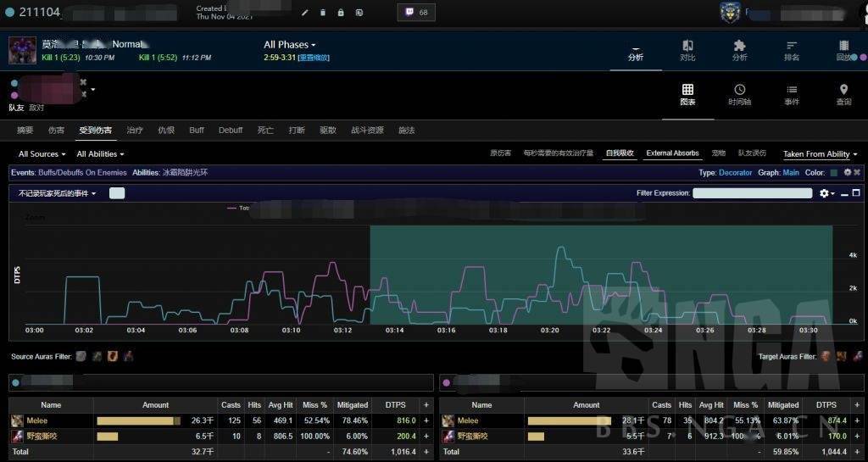Image resolution: width=868 pixels, height=462 pixels.
Task: Expand the All Phases dropdown
Action: [x=289, y=45]
